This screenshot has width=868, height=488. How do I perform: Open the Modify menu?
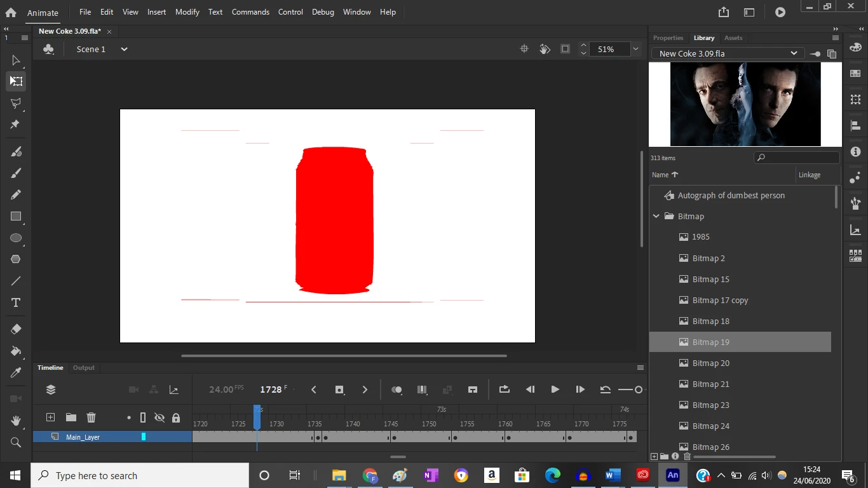(x=187, y=12)
